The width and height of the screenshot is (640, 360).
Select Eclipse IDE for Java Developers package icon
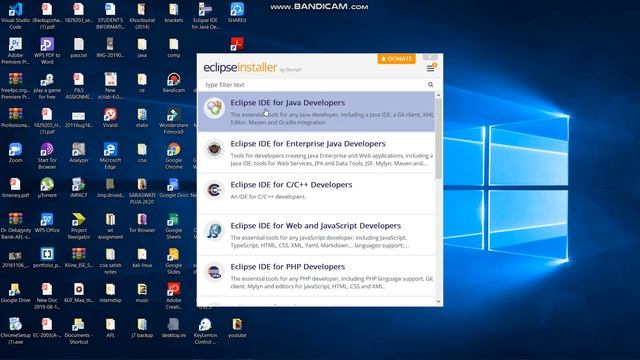coord(214,108)
